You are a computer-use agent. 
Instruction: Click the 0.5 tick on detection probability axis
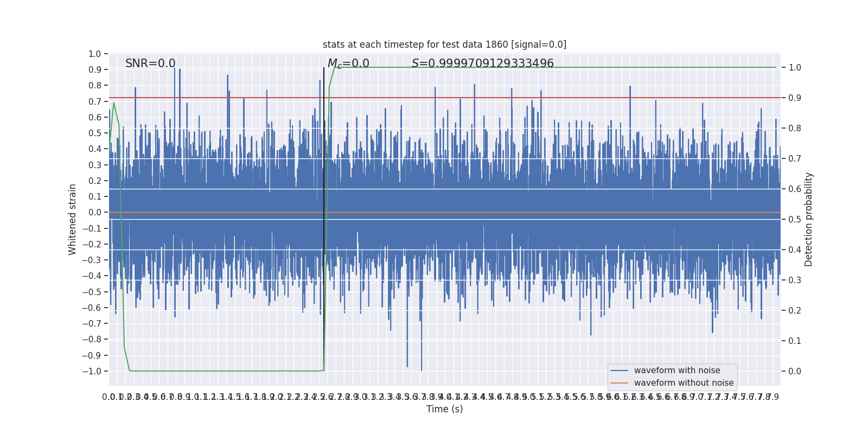coord(795,219)
